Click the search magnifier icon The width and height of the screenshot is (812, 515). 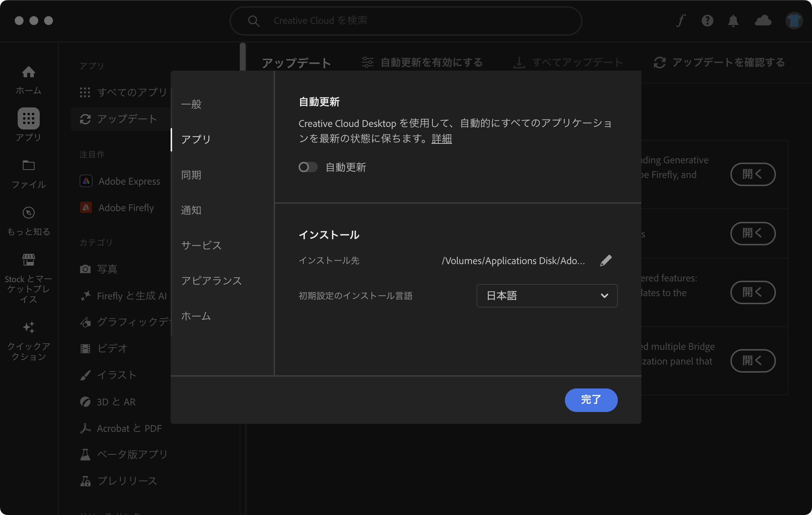pos(254,21)
